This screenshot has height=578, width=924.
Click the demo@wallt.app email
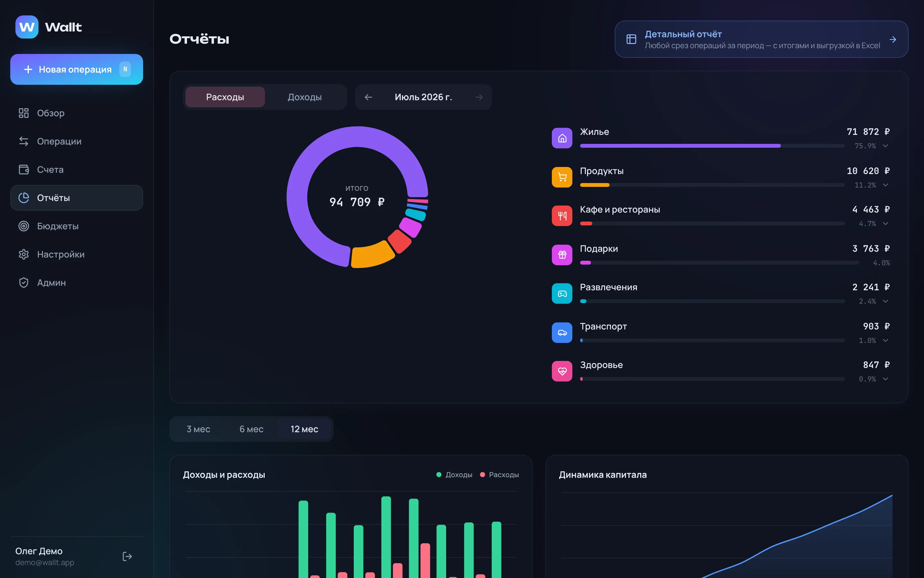pos(45,563)
